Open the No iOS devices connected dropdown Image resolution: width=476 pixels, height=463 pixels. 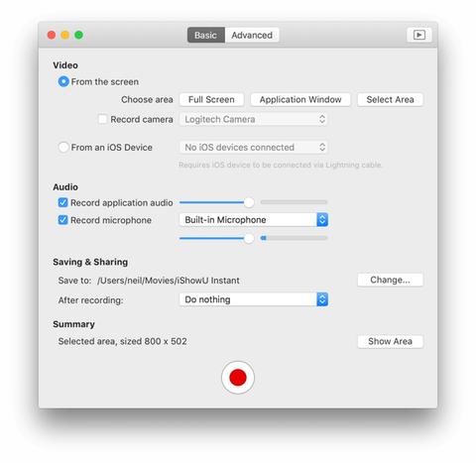pos(254,147)
